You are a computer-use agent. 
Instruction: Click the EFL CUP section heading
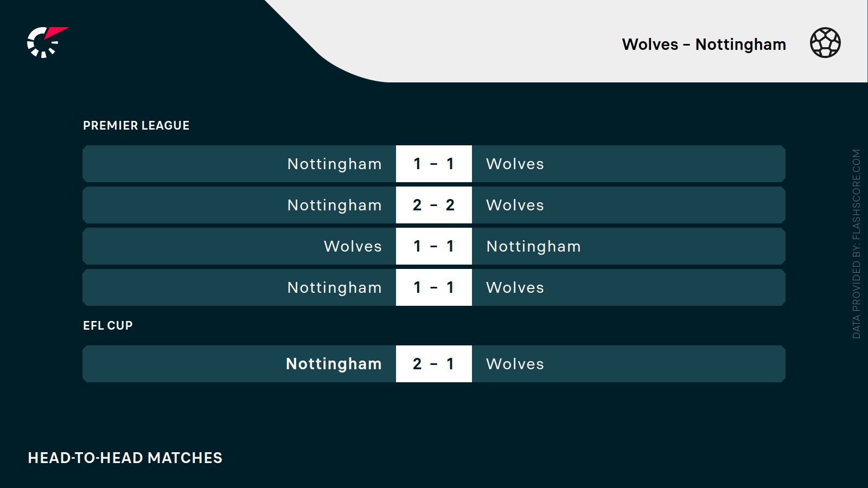pos(108,325)
